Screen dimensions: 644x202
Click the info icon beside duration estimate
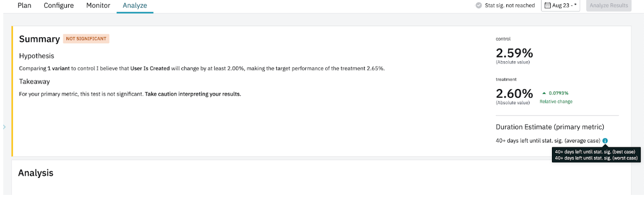pos(605,141)
